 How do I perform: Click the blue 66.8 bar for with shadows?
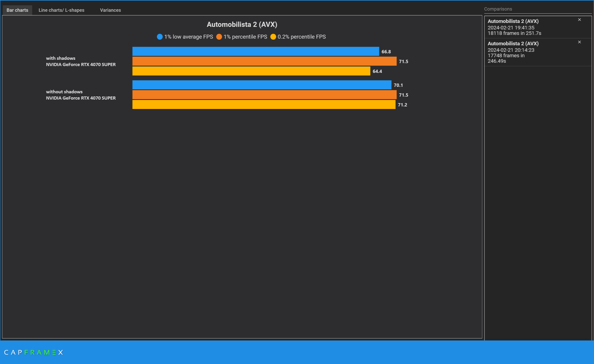tap(255, 51)
